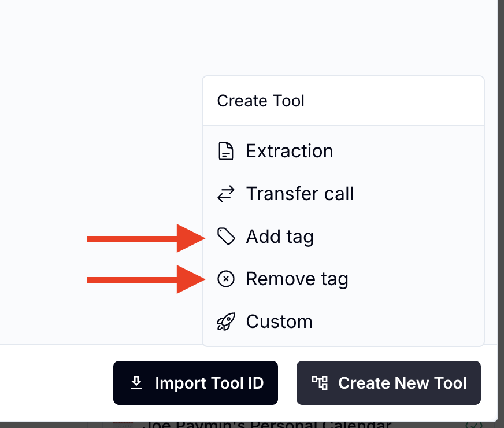The image size is (504, 428).
Task: Click the red calendar icon at bottom
Action: coord(123,425)
